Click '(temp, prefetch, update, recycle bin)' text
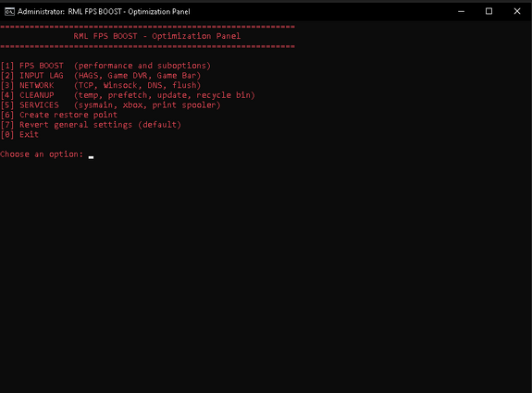The width and height of the screenshot is (532, 393). click(x=164, y=95)
